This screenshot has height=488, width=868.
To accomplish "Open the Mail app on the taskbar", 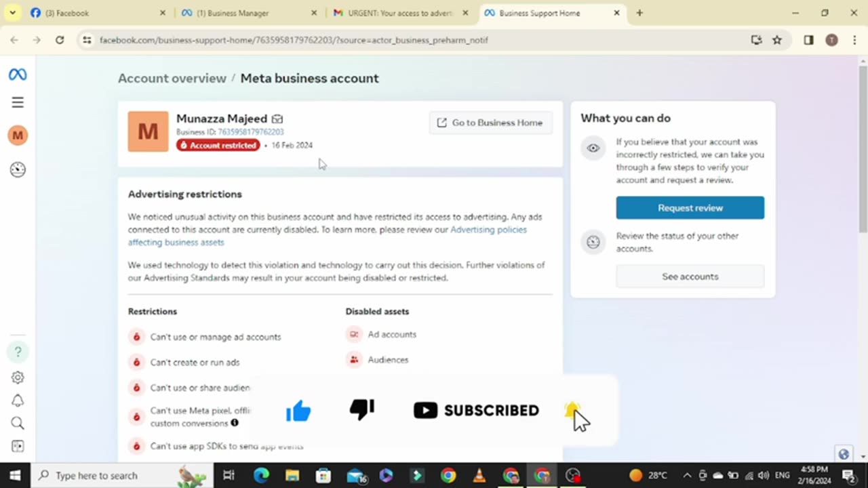I will click(x=355, y=475).
